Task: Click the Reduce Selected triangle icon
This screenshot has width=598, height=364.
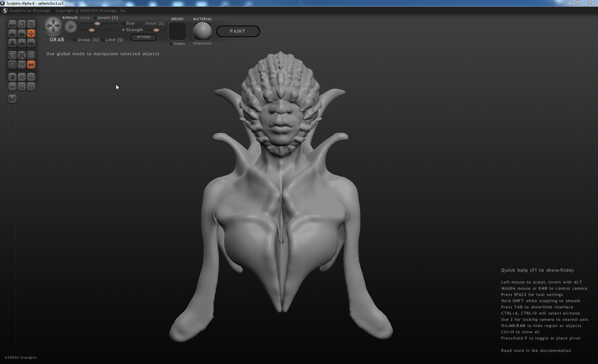Action: [x=22, y=65]
